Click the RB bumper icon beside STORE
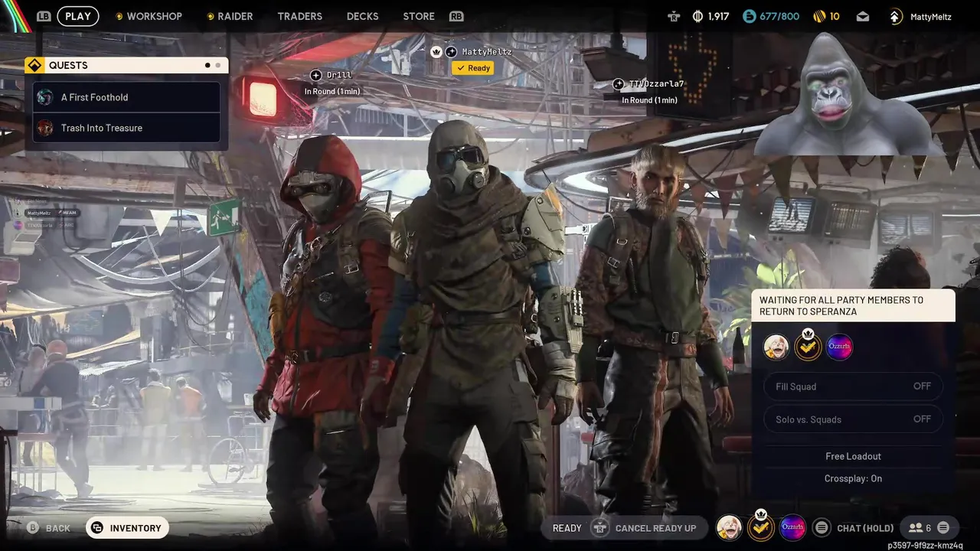Viewport: 980px width, 551px height. pyautogui.click(x=456, y=16)
